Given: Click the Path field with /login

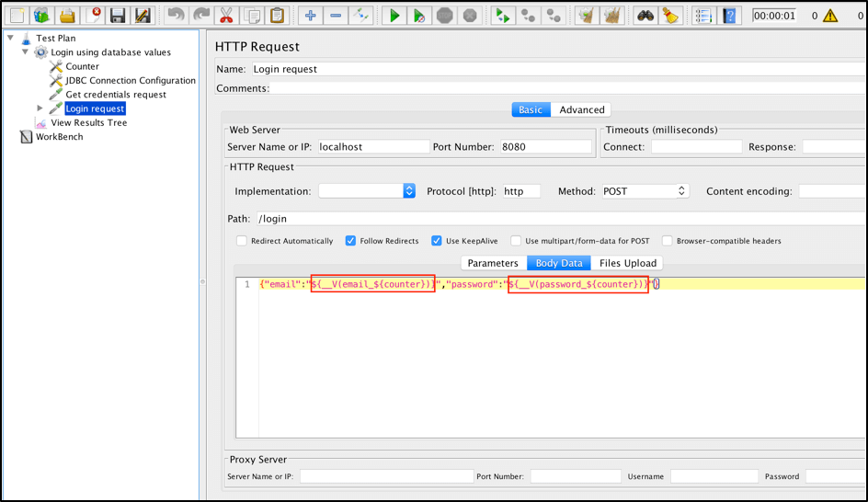Looking at the screenshot, I should click(x=561, y=219).
